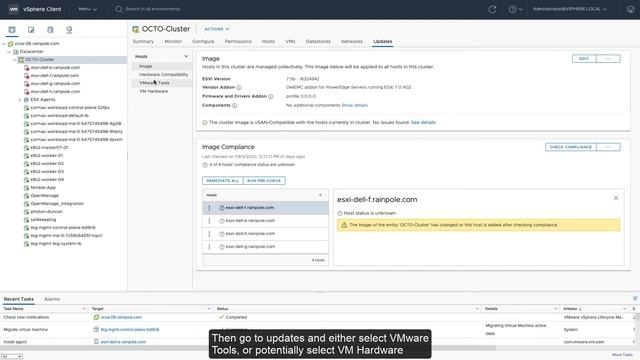Select esxi-dell-e.rainpole.com host in inventory tree
The image size is (640, 360).
pyautogui.click(x=55, y=68)
